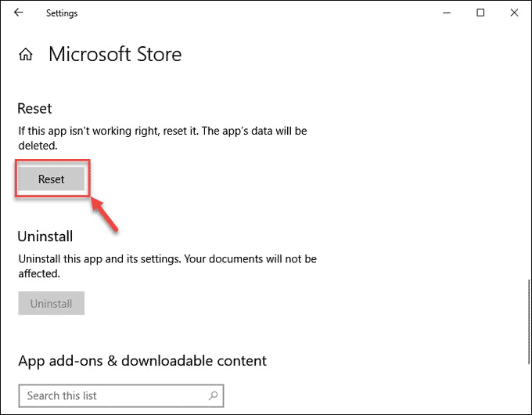Open the Settings home page icon
The width and height of the screenshot is (532, 415).
26,54
